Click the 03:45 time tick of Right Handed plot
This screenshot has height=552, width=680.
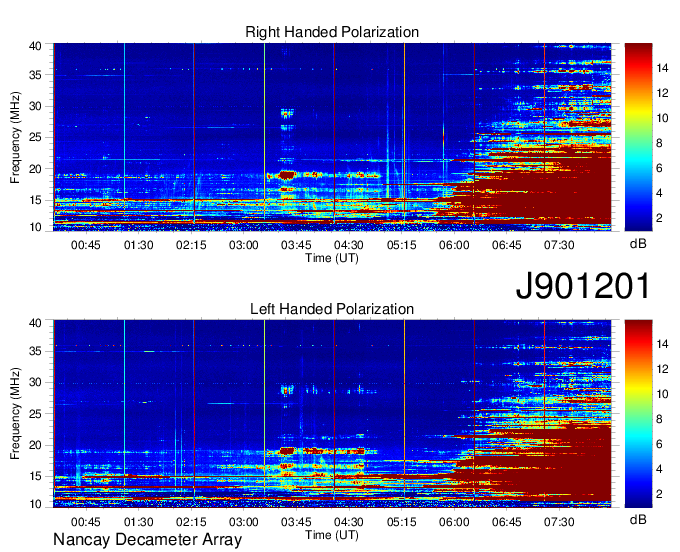tap(296, 245)
